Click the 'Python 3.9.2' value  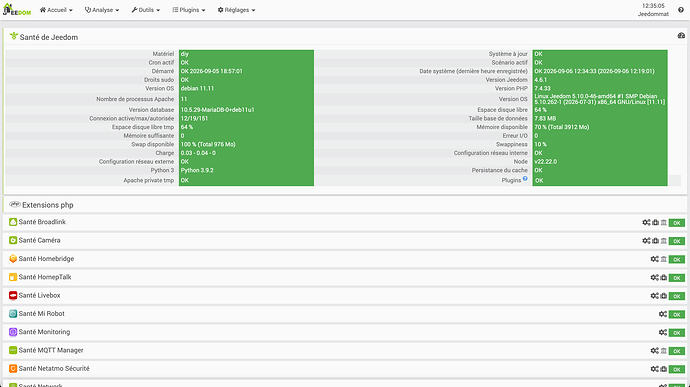[197, 170]
